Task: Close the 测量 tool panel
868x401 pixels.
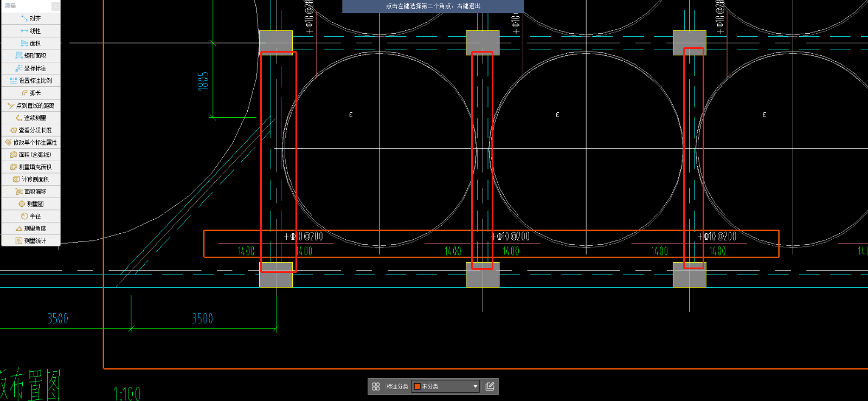Action: [56, 6]
